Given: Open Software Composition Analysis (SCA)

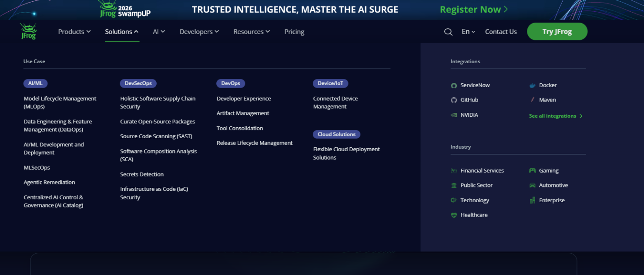Looking at the screenshot, I should pos(158,155).
